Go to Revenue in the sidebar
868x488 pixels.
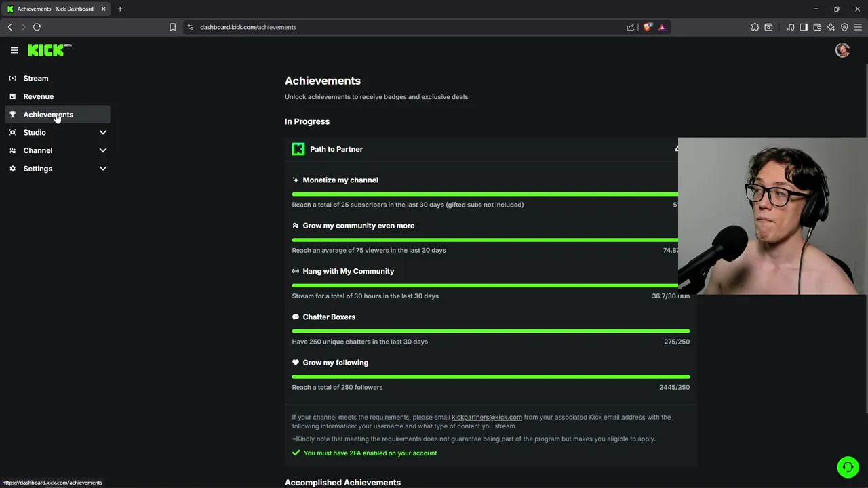(38, 96)
